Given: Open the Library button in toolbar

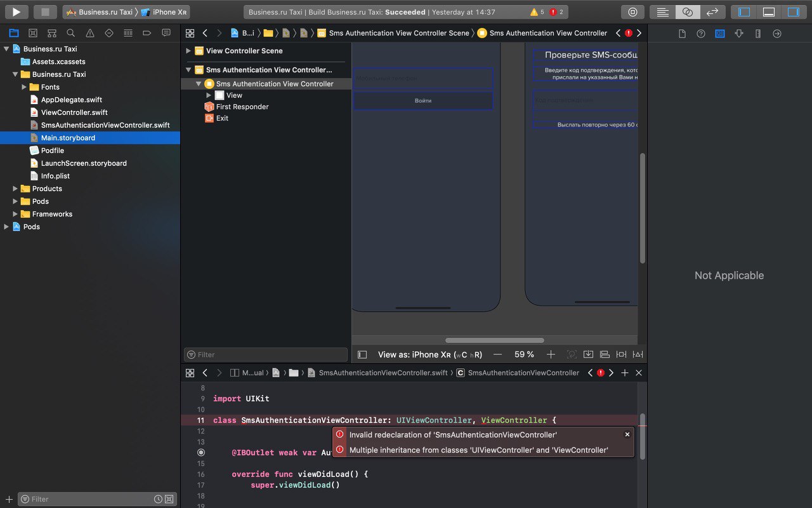Looking at the screenshot, I should click(632, 11).
